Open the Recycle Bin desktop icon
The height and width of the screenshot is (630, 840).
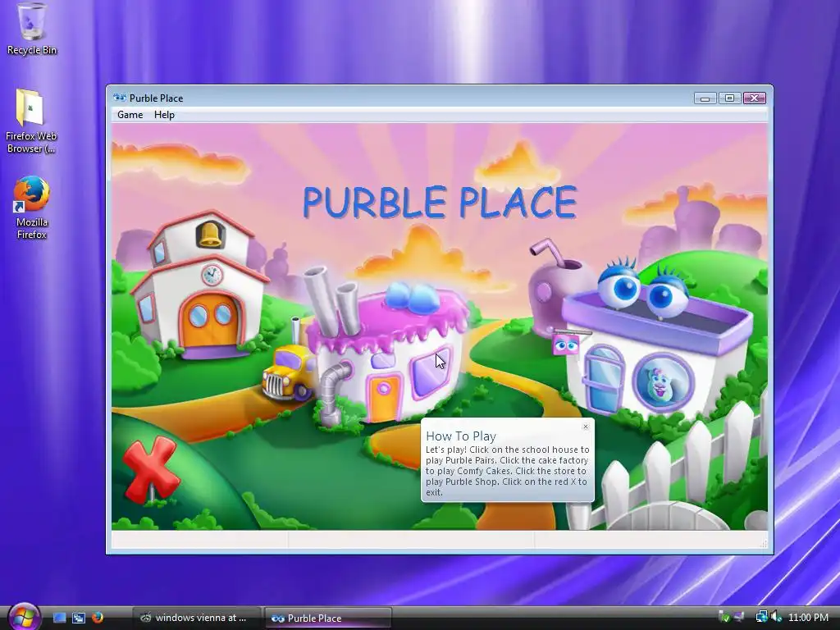click(32, 29)
